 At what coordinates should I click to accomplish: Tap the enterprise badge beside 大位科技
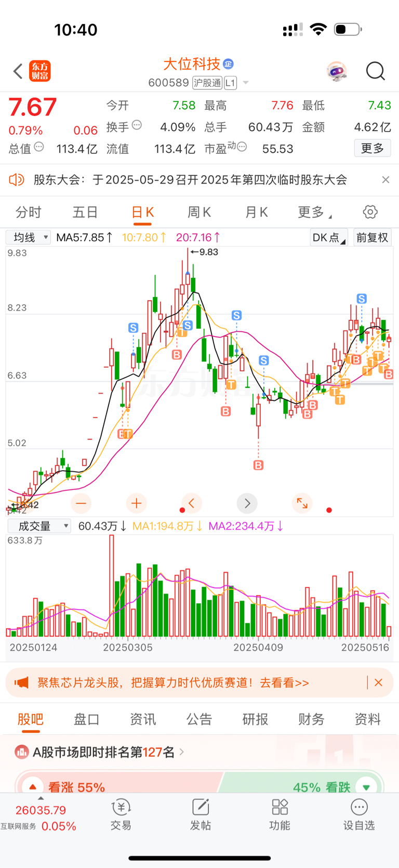(228, 64)
